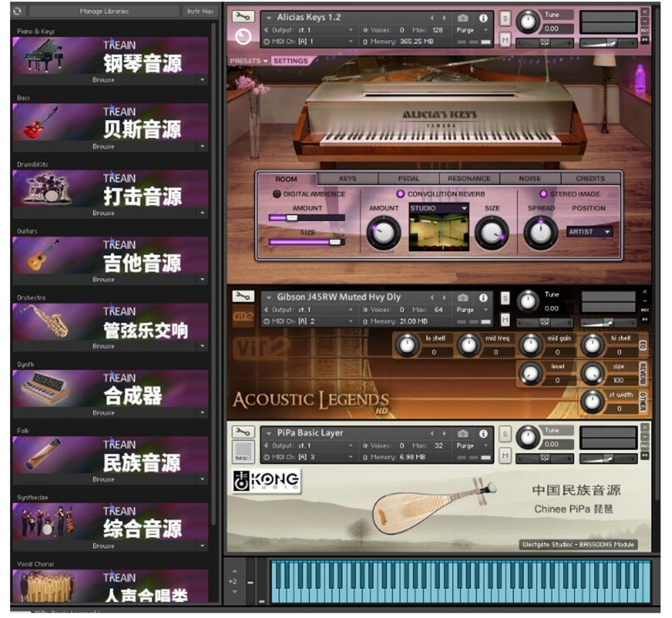Open the PRESETS dropdown menu
Screen dimensions: 672x618
[x=249, y=61]
